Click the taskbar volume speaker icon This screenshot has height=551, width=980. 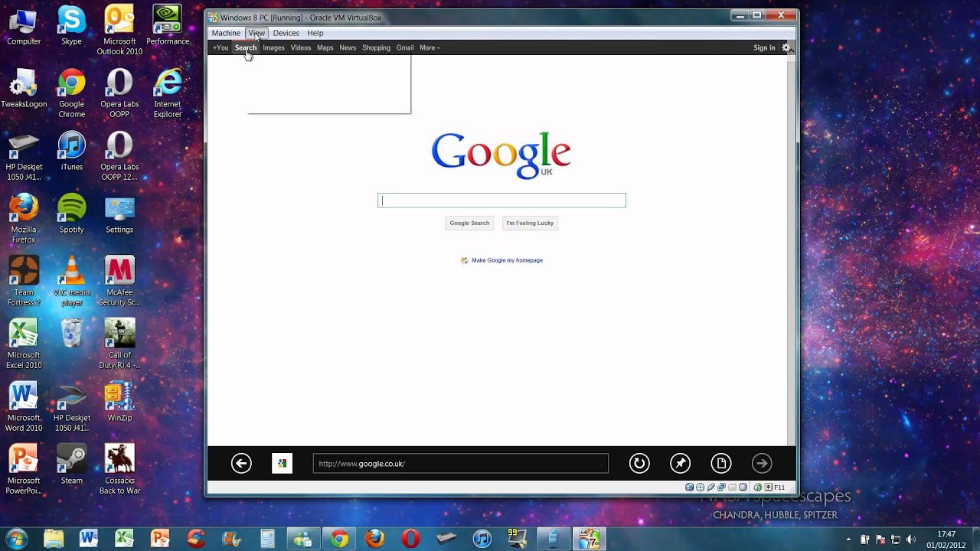click(910, 540)
